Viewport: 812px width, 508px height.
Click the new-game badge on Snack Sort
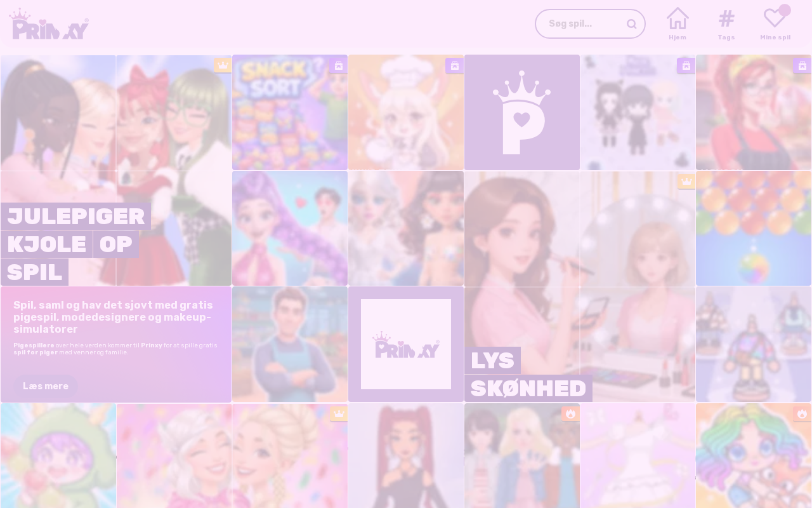[338, 65]
